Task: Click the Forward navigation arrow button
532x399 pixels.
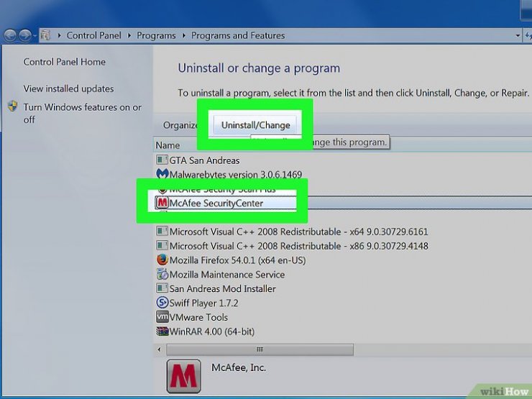Action: point(25,35)
